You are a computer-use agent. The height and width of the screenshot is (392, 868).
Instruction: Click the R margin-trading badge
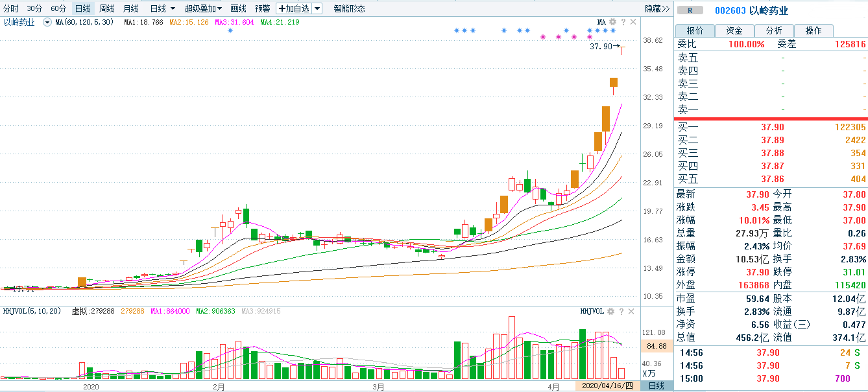point(690,10)
